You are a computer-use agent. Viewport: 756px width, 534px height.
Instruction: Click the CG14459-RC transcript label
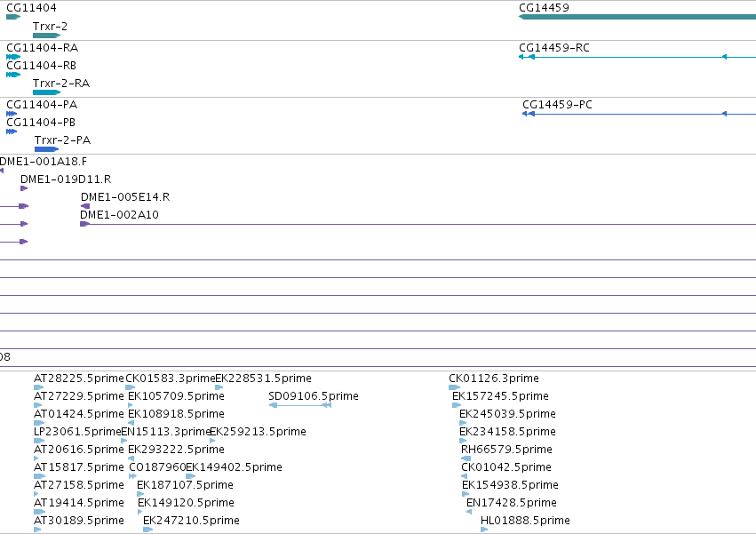554,48
